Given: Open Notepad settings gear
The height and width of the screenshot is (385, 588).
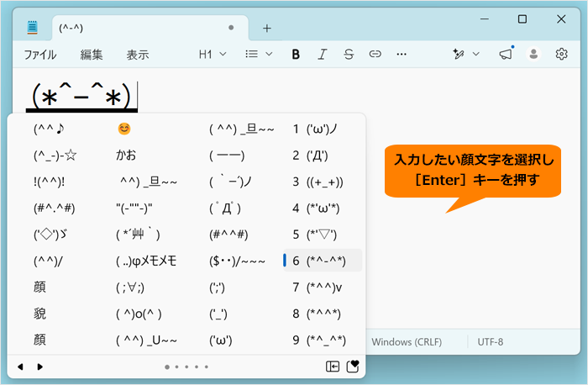Looking at the screenshot, I should 561,54.
